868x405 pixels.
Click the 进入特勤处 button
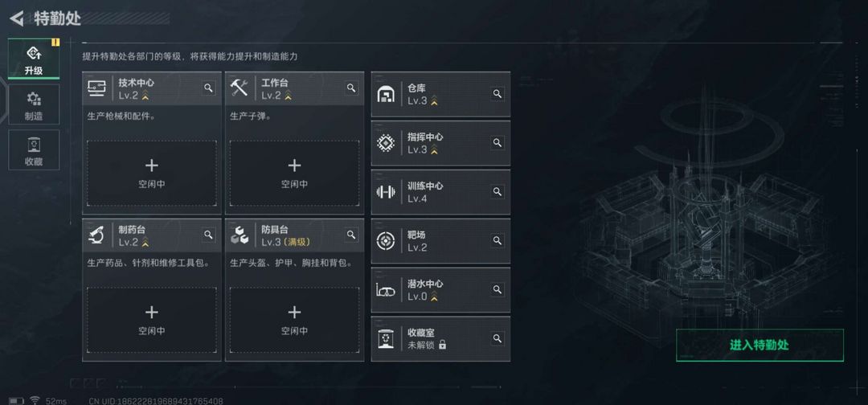pos(759,346)
